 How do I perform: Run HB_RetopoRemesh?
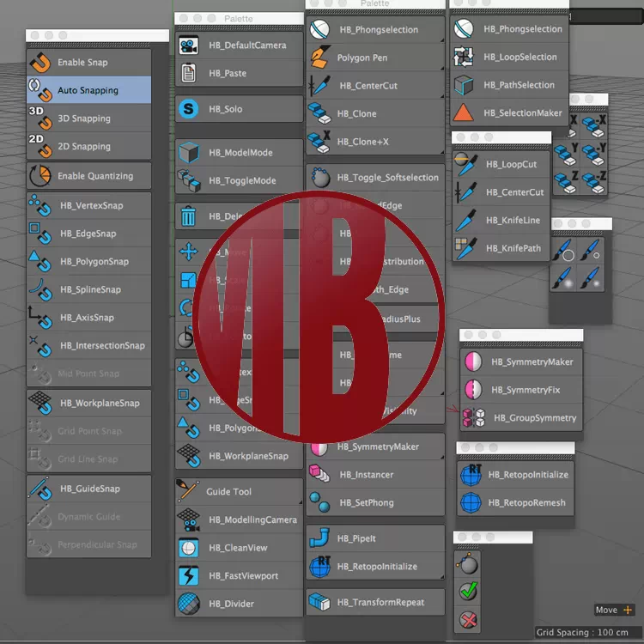point(515,502)
